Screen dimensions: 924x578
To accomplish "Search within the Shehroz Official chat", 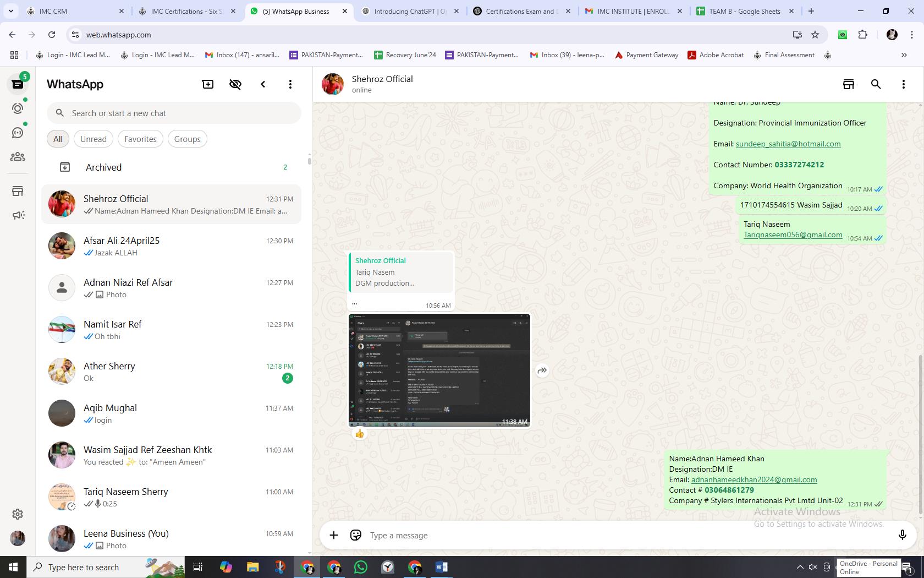I will click(876, 84).
